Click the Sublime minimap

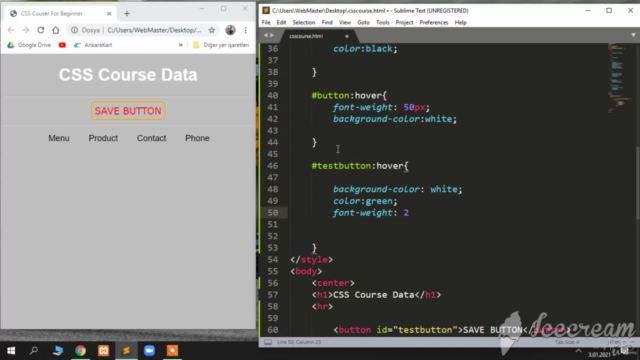tap(619, 78)
